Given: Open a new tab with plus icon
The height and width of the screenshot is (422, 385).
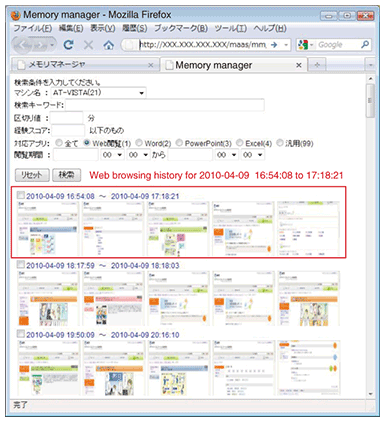Looking at the screenshot, I should 317,65.
